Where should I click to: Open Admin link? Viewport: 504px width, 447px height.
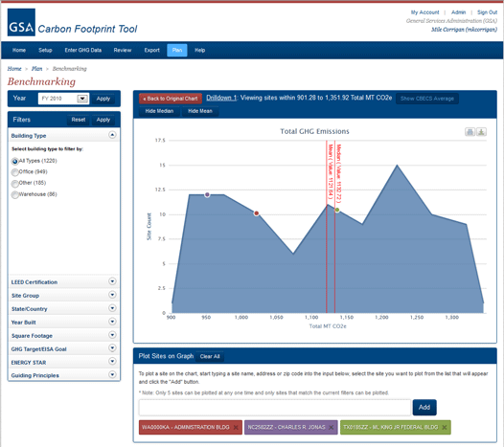pos(458,12)
